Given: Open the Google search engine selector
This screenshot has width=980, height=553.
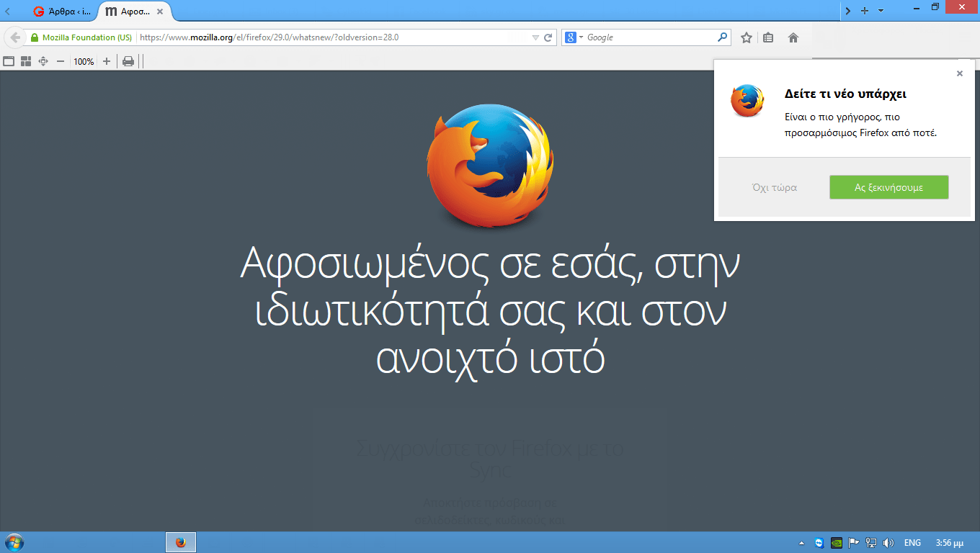Looking at the screenshot, I should click(574, 37).
